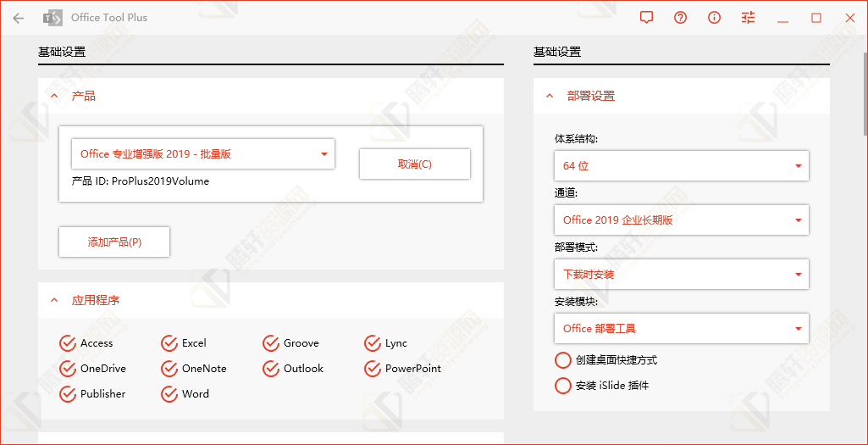Screen dimensions: 868x445
Task: Click the 安装模块 label
Action: 577,302
